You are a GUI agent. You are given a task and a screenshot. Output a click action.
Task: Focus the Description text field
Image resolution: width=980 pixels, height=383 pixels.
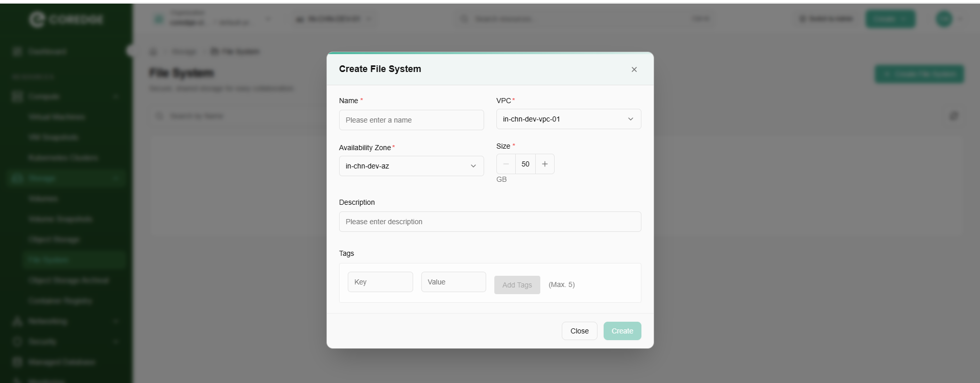pyautogui.click(x=490, y=222)
